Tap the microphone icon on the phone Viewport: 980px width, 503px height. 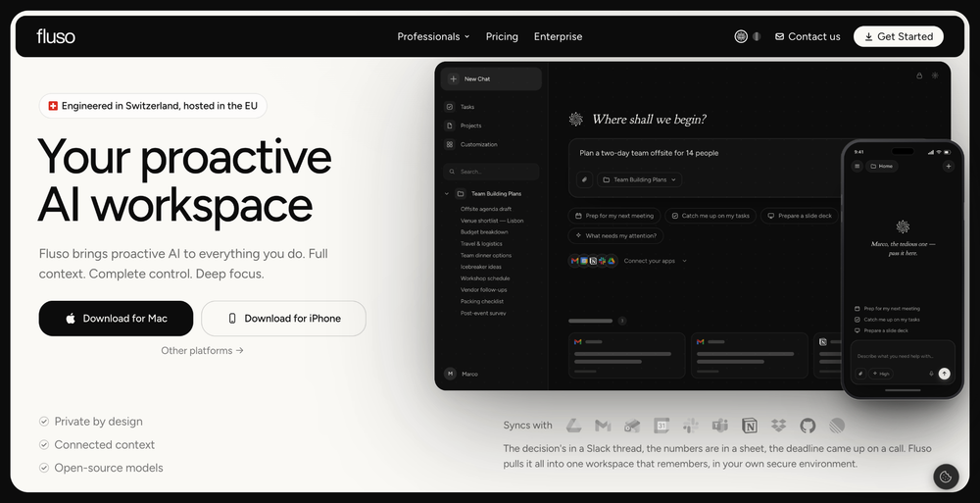pos(931,374)
